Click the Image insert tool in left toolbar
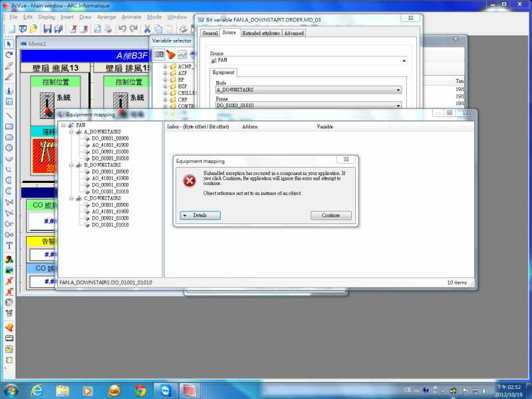The height and width of the screenshot is (399, 532). tap(9, 271)
